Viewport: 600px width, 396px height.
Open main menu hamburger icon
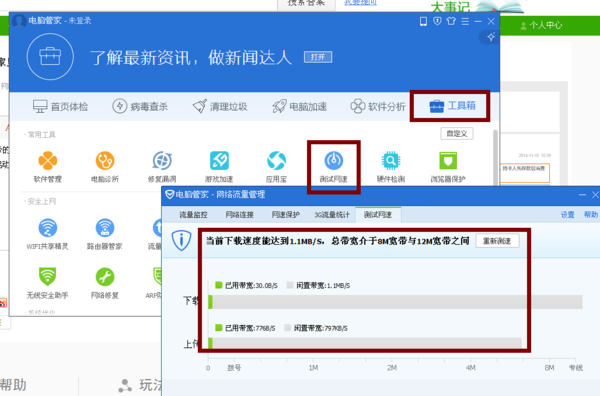(x=465, y=21)
